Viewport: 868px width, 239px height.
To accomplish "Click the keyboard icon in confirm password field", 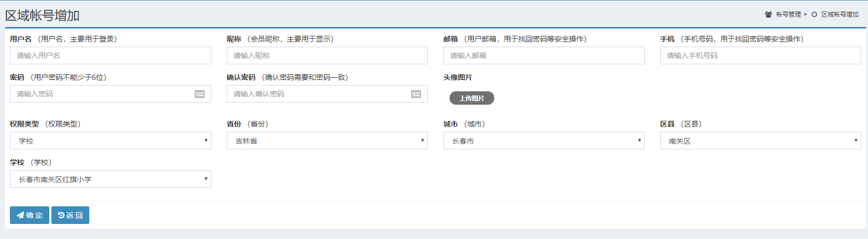I will pyautogui.click(x=416, y=94).
